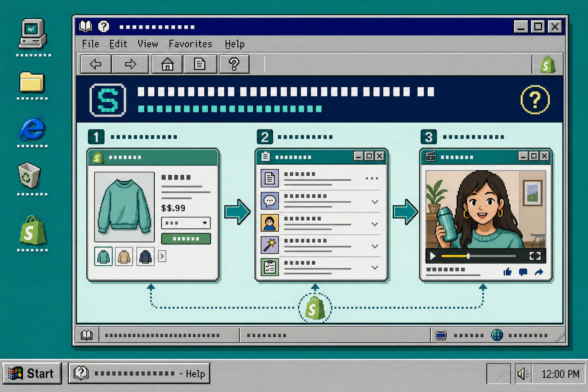Viewport: 588px width, 392px height.
Task: Launch Internet Explorer from the desktop
Action: [x=33, y=128]
